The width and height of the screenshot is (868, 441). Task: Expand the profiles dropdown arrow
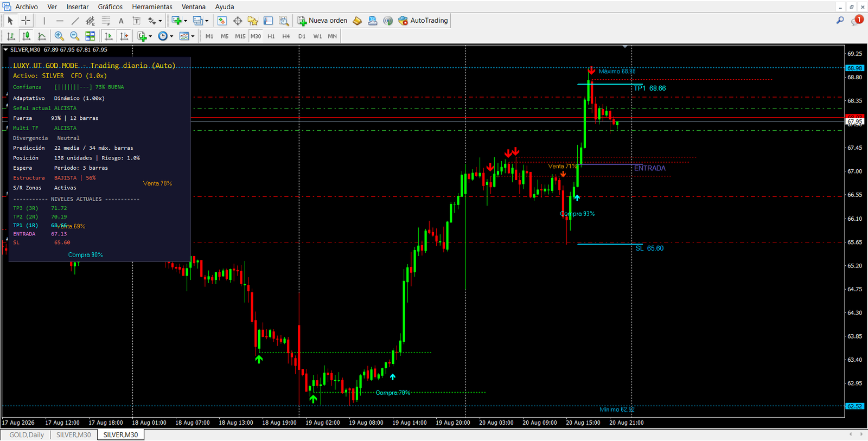click(207, 21)
